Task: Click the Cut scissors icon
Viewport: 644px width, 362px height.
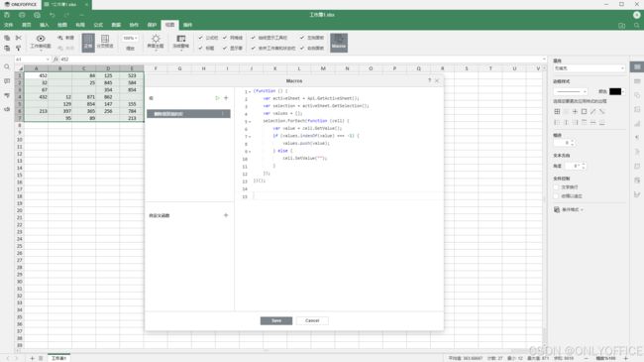Action: pyautogui.click(x=19, y=38)
